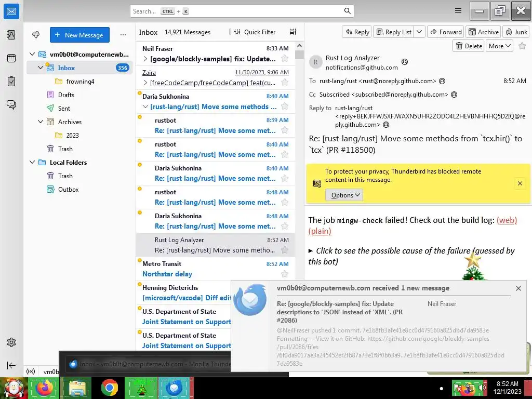532x399 pixels.
Task: Select the Drafts folder
Action: [x=66, y=95]
